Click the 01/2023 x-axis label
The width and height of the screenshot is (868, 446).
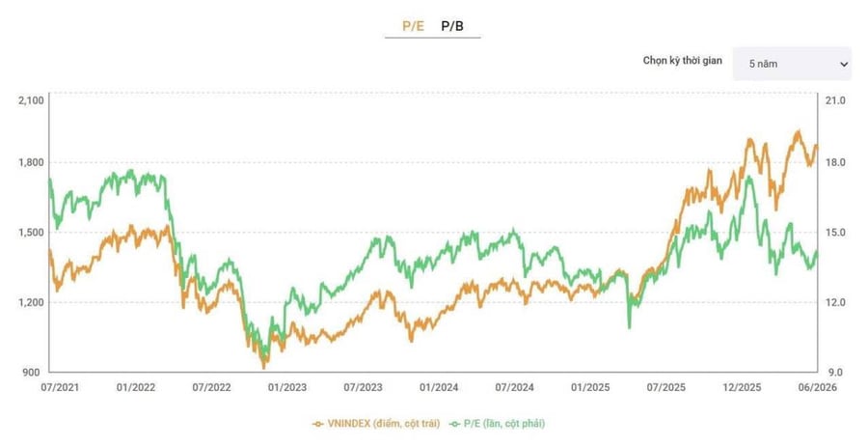[287, 387]
